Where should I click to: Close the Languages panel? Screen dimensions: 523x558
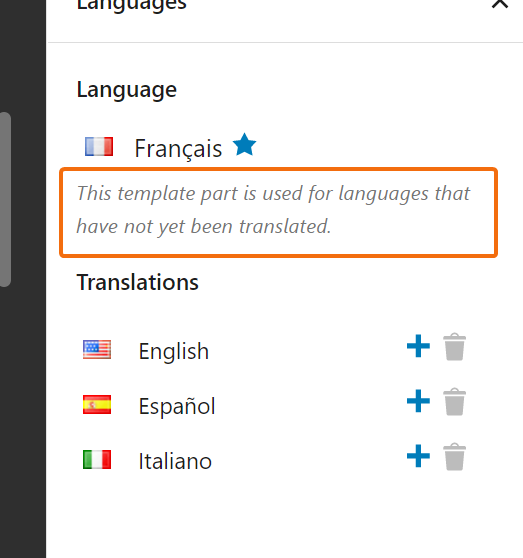(500, 4)
